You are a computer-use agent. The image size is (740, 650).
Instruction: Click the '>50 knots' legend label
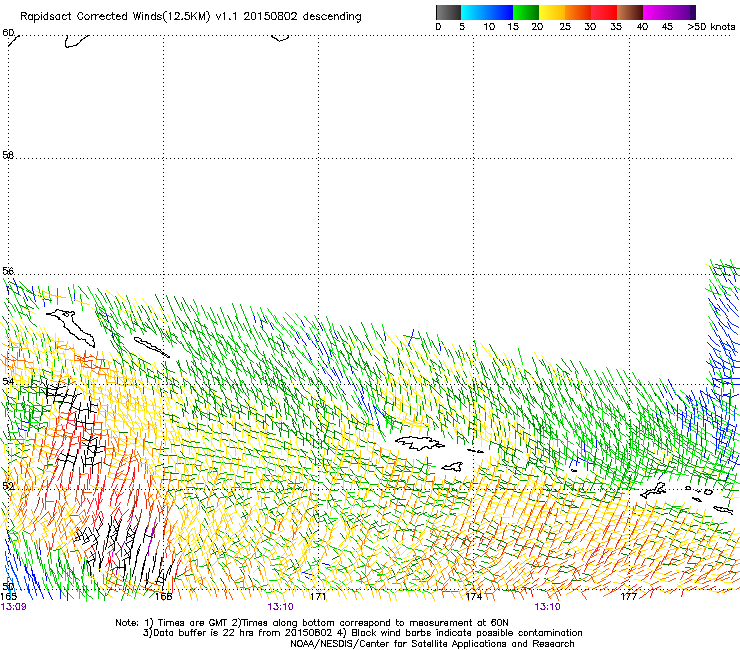click(711, 27)
